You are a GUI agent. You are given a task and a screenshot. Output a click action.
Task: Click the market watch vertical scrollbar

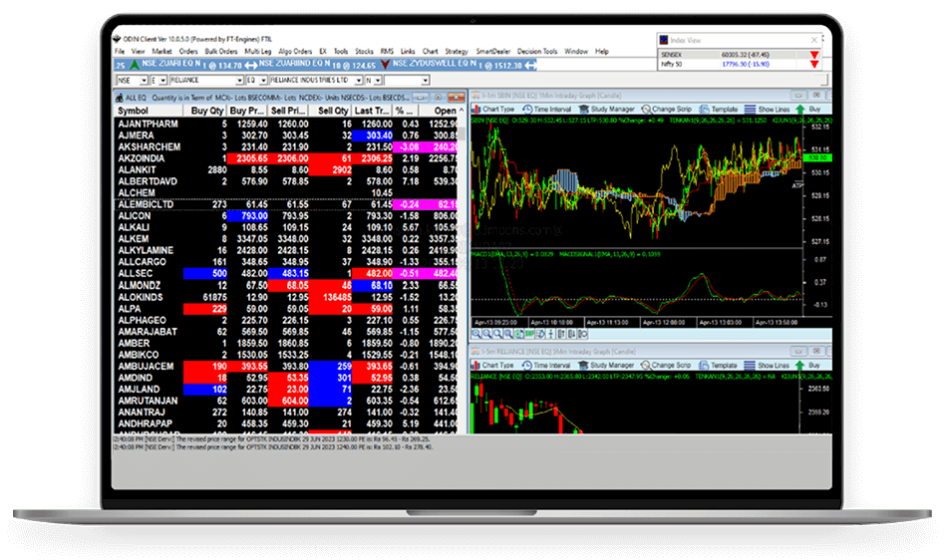[462, 271]
